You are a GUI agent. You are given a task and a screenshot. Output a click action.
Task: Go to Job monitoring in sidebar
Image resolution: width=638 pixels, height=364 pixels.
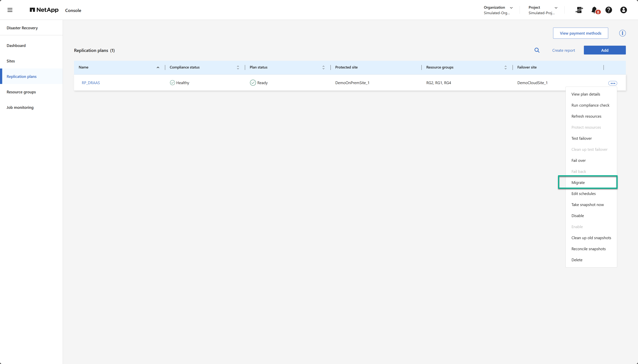[20, 108]
